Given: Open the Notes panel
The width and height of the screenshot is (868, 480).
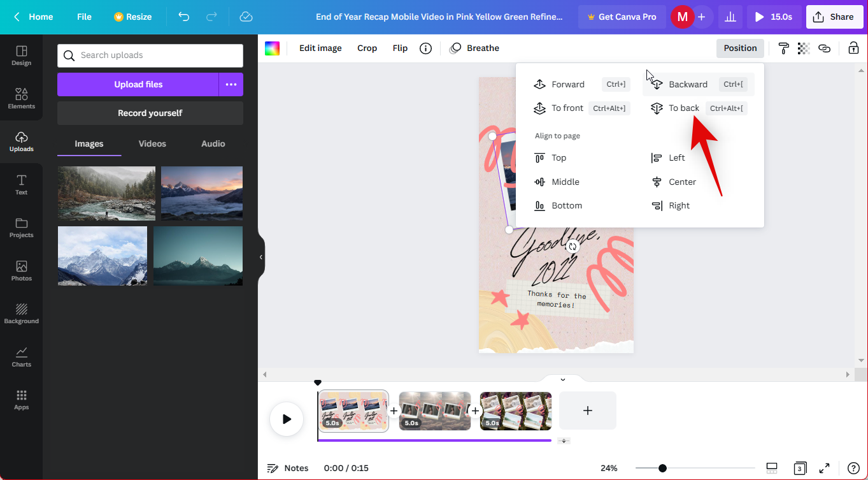Looking at the screenshot, I should (288, 468).
